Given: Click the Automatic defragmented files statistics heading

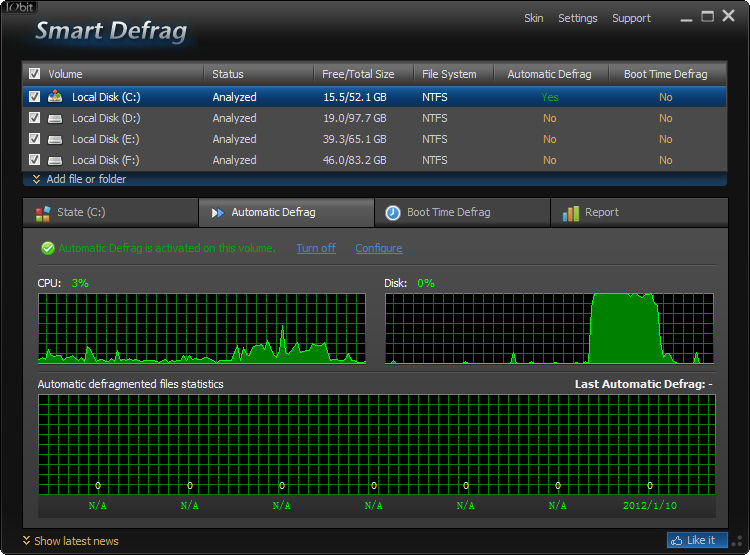Looking at the screenshot, I should coord(131,384).
